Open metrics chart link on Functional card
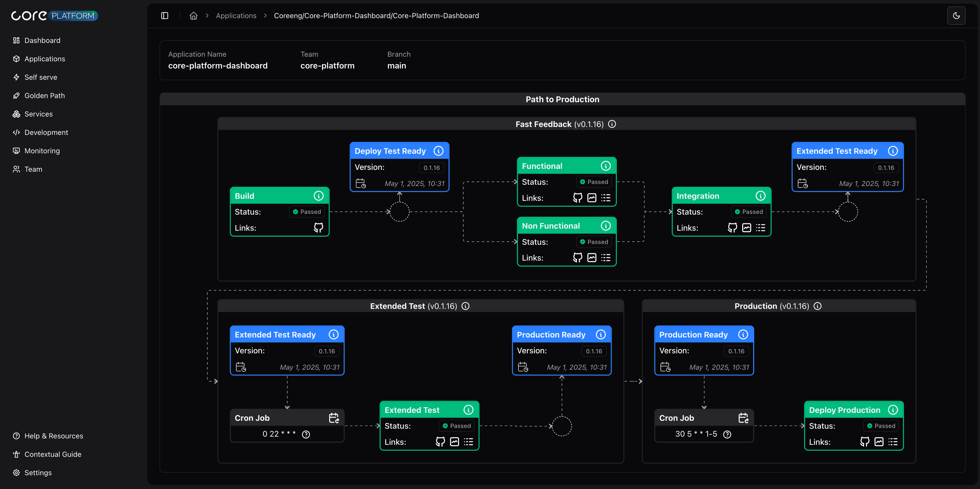This screenshot has height=489, width=980. pyautogui.click(x=592, y=197)
